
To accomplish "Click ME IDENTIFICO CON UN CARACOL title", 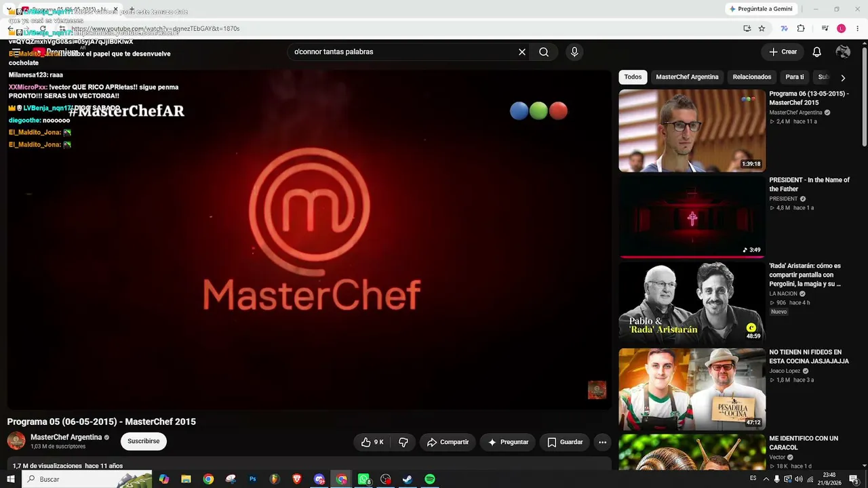I will pos(804,443).
